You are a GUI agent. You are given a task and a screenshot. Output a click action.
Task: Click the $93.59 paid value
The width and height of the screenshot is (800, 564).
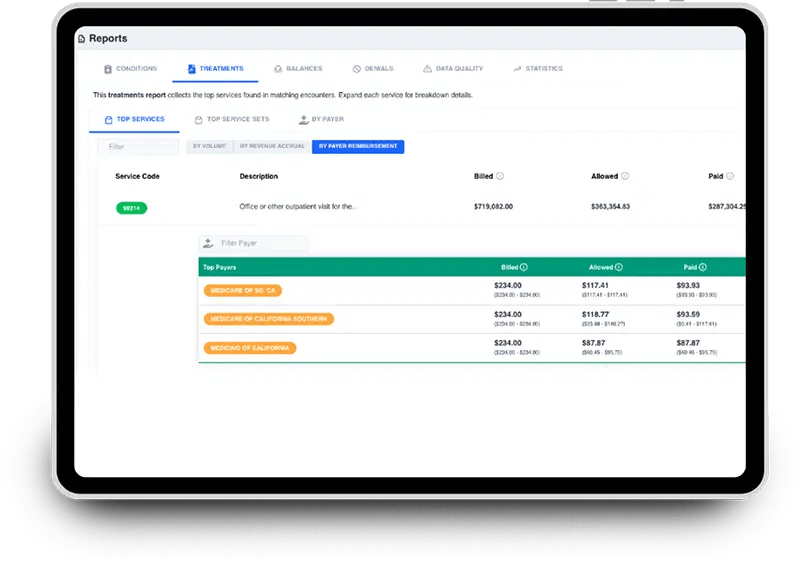[x=688, y=315]
